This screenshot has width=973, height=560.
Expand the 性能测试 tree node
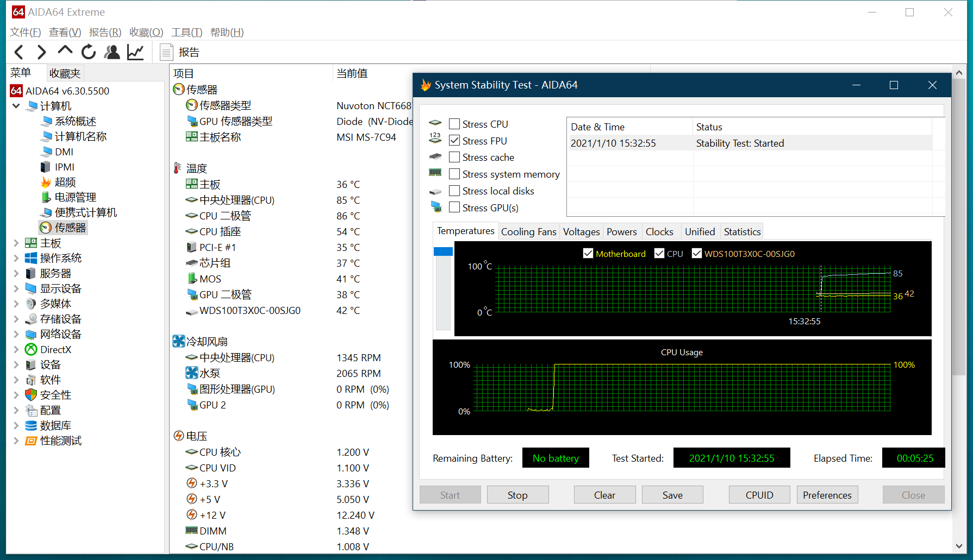pos(16,441)
